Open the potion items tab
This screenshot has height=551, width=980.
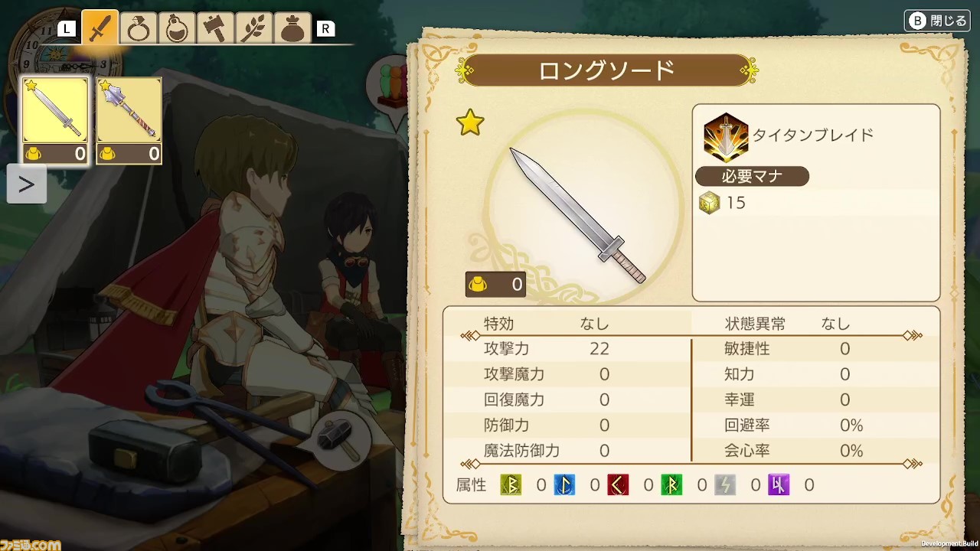pos(177,29)
